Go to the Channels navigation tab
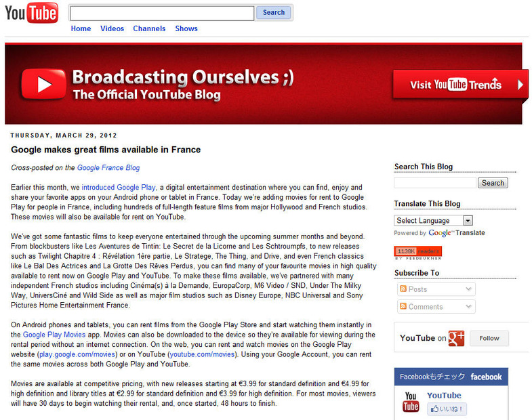Screen dimensions: 532x420 (149, 28)
